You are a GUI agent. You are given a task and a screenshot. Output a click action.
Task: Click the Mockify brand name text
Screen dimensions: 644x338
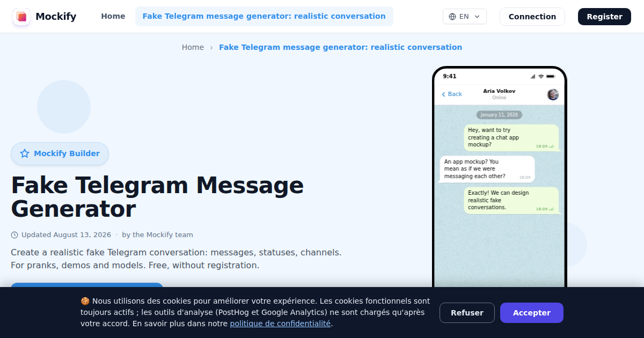click(56, 17)
